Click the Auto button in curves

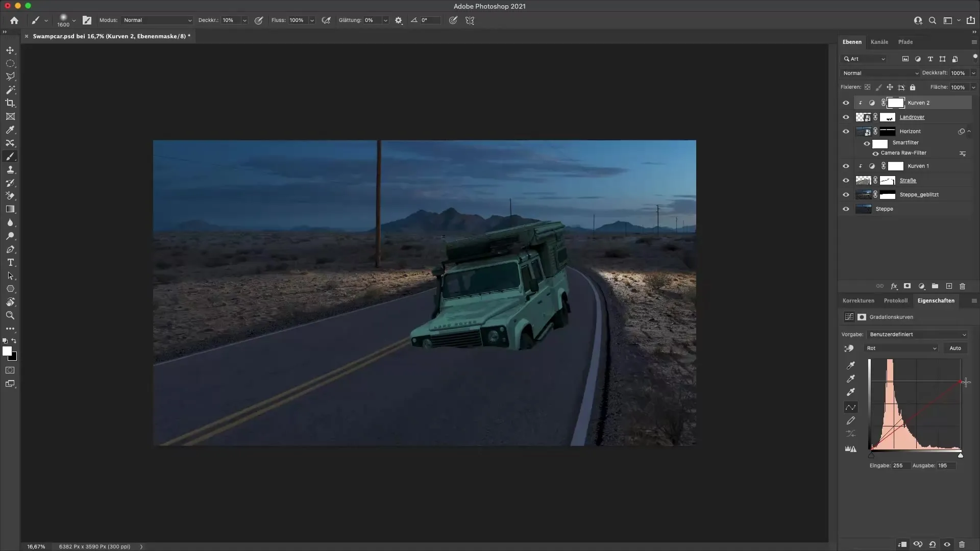tap(955, 348)
